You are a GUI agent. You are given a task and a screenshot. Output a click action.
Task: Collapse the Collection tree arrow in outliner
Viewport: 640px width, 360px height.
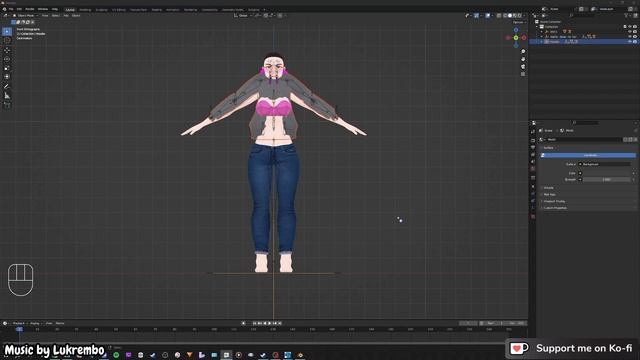click(538, 27)
